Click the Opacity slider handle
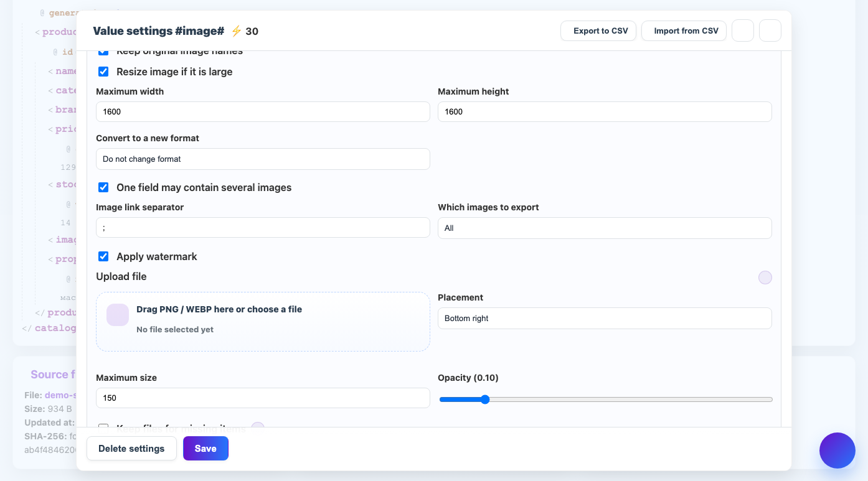This screenshot has width=868, height=481. pyautogui.click(x=485, y=399)
